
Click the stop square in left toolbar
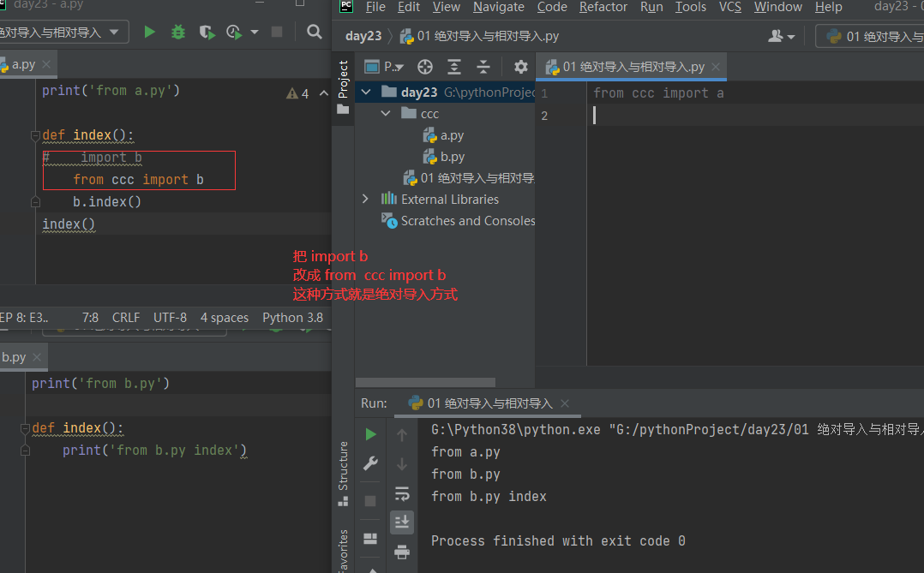(276, 32)
